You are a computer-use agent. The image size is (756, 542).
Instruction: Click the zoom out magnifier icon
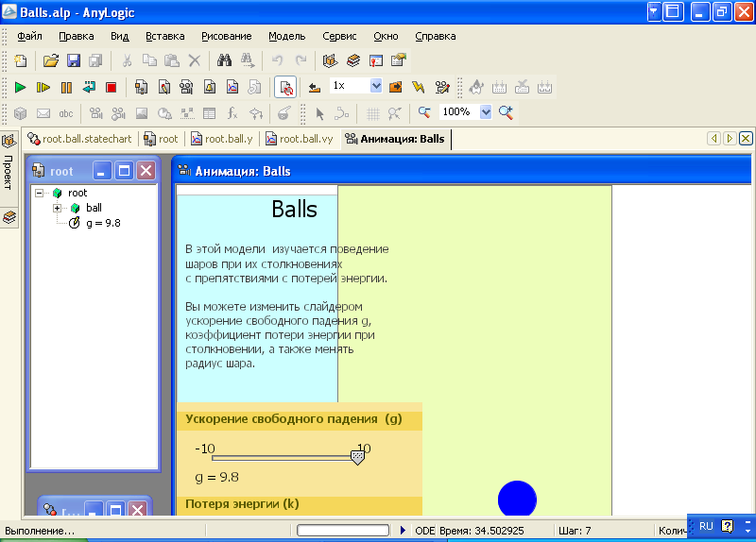424,112
